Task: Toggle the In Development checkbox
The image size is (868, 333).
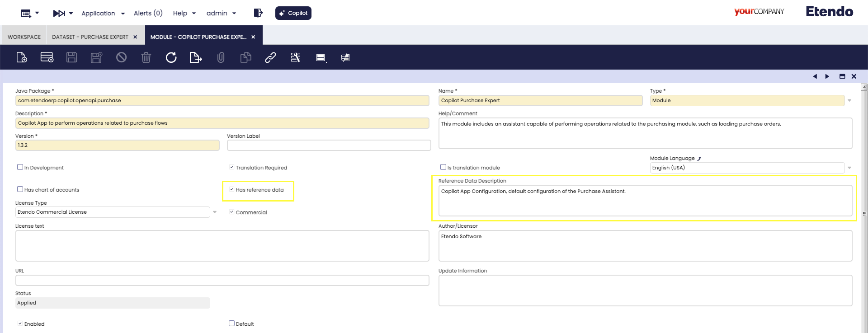Action: 20,167
